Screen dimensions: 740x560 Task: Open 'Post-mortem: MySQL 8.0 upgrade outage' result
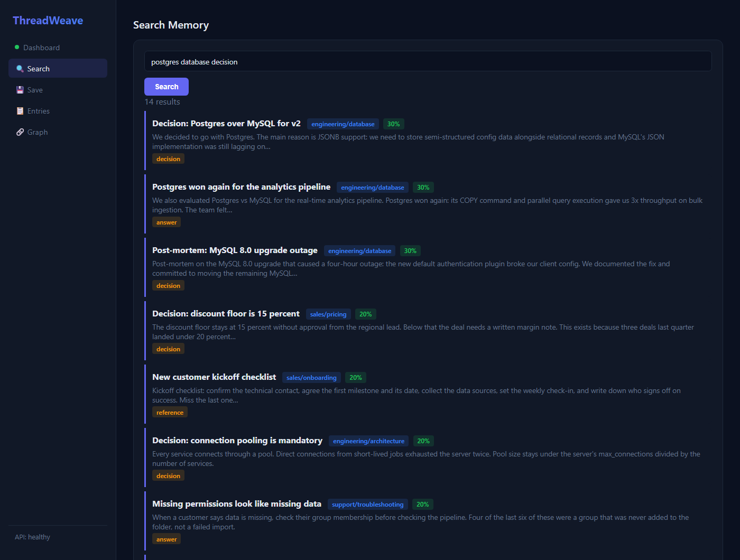click(235, 250)
